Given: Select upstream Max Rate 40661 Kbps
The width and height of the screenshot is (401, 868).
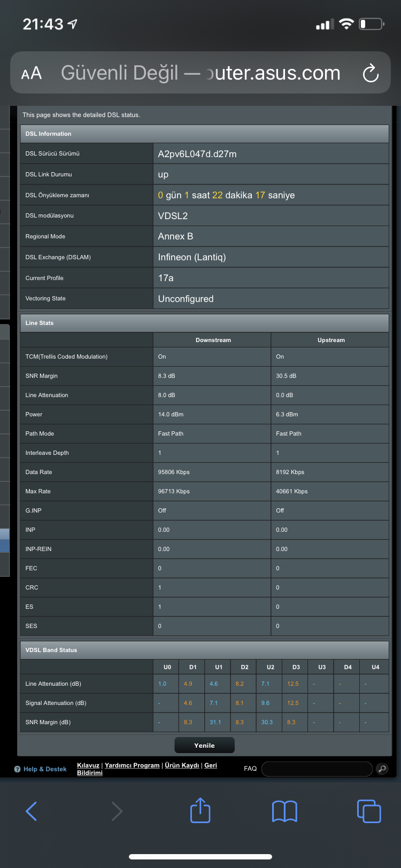Looking at the screenshot, I should click(x=292, y=491).
